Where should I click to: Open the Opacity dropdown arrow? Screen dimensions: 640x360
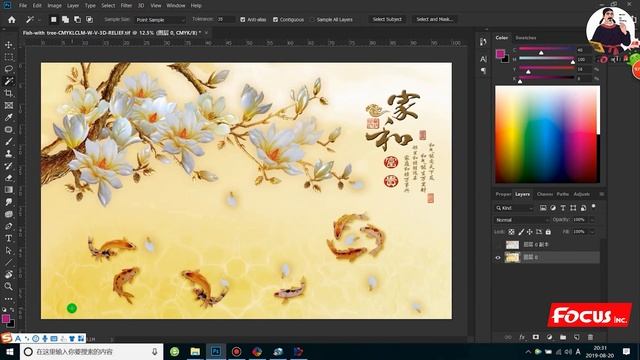click(x=592, y=220)
